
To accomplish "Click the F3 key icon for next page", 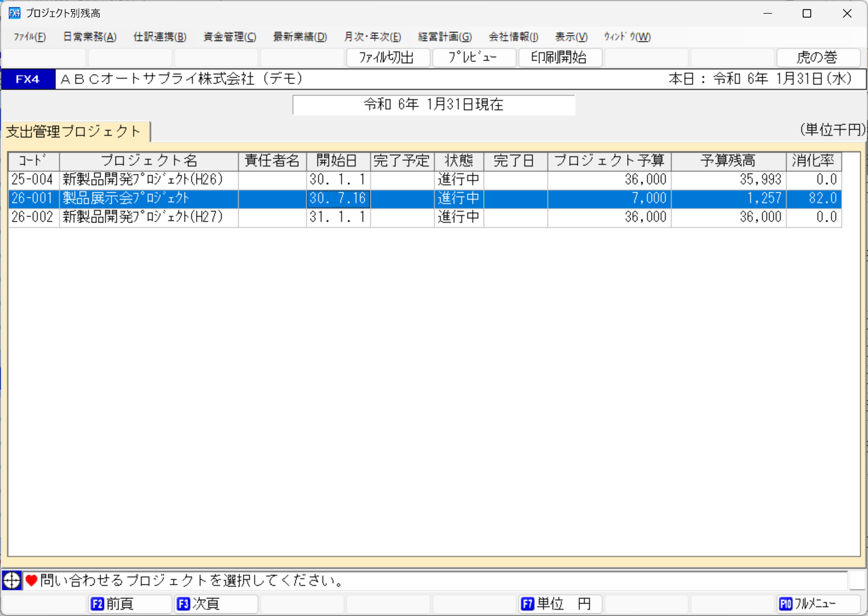I will pos(183,603).
